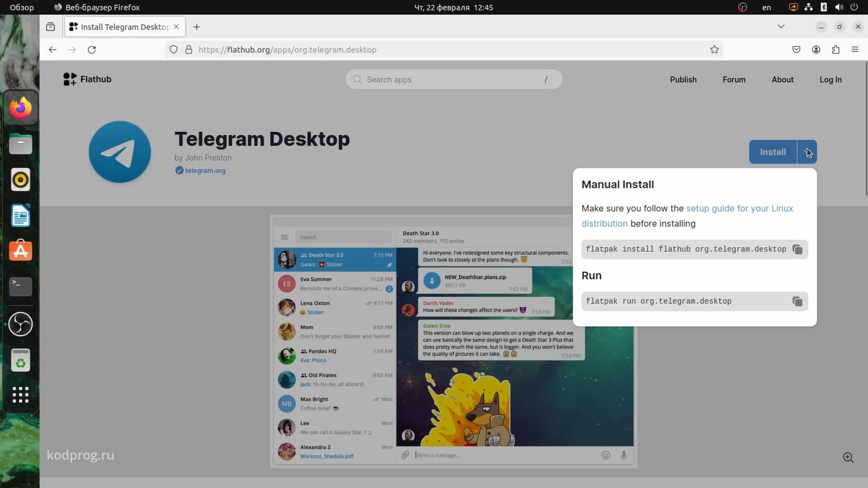Open the About page
Screen dimensions: 868x488
[x=783, y=80]
